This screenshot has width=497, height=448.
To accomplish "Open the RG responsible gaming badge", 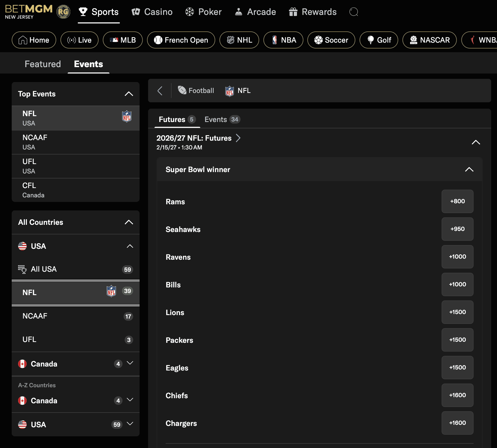I will (63, 12).
